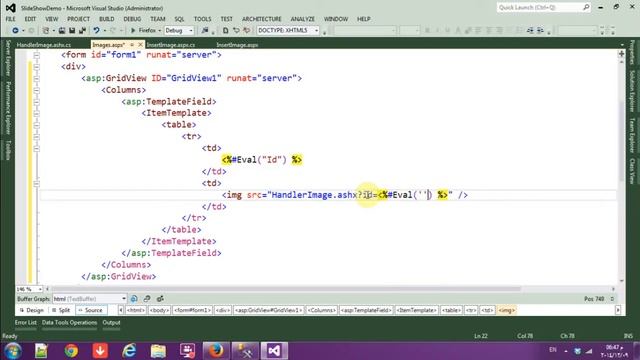Open the Buffer Graph html dropdown

[x=90, y=299]
